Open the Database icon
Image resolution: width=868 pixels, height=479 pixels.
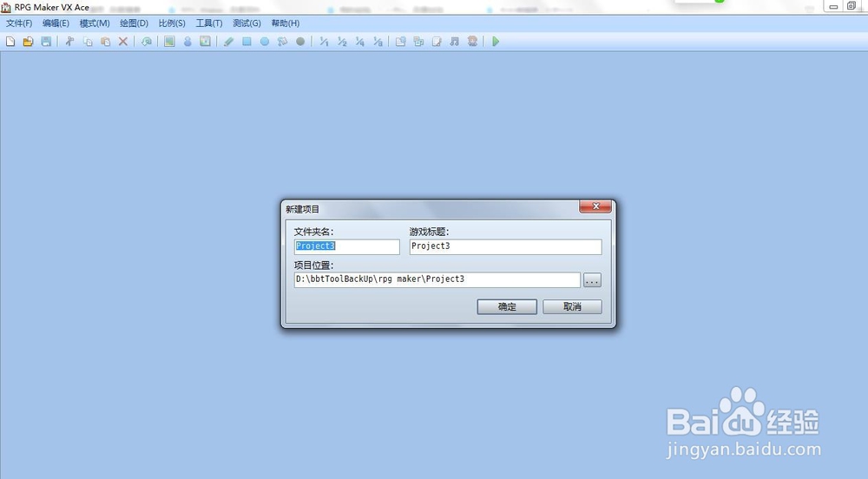[x=401, y=42]
